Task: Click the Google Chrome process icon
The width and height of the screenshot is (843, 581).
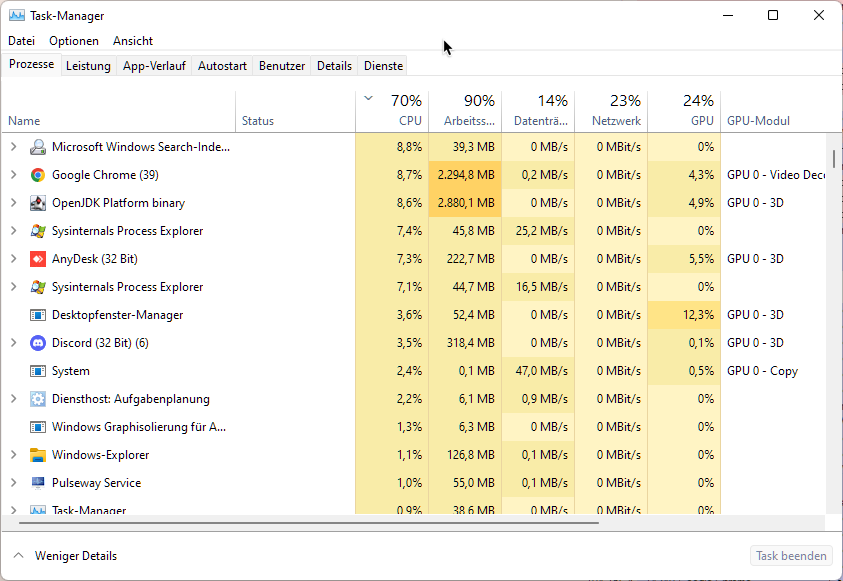Action: point(38,175)
